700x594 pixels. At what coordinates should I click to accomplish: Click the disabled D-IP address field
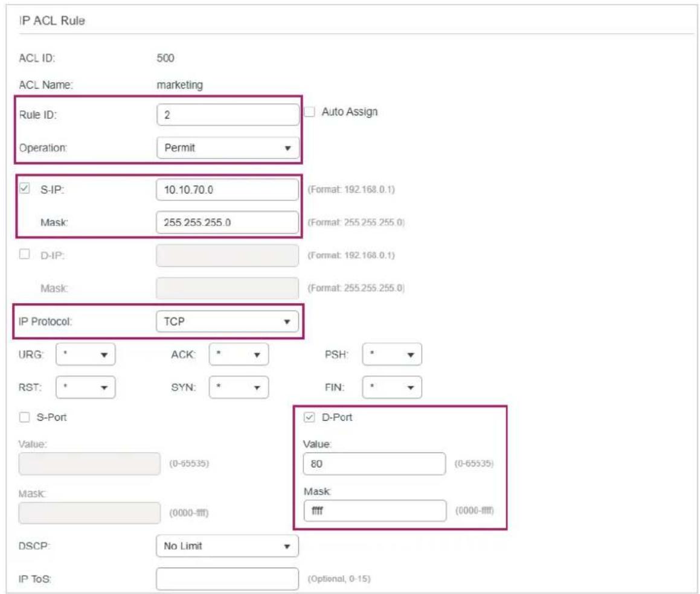[x=227, y=255]
